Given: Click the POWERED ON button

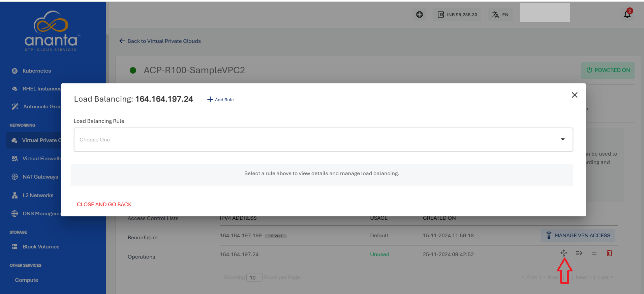Looking at the screenshot, I should pyautogui.click(x=608, y=70).
